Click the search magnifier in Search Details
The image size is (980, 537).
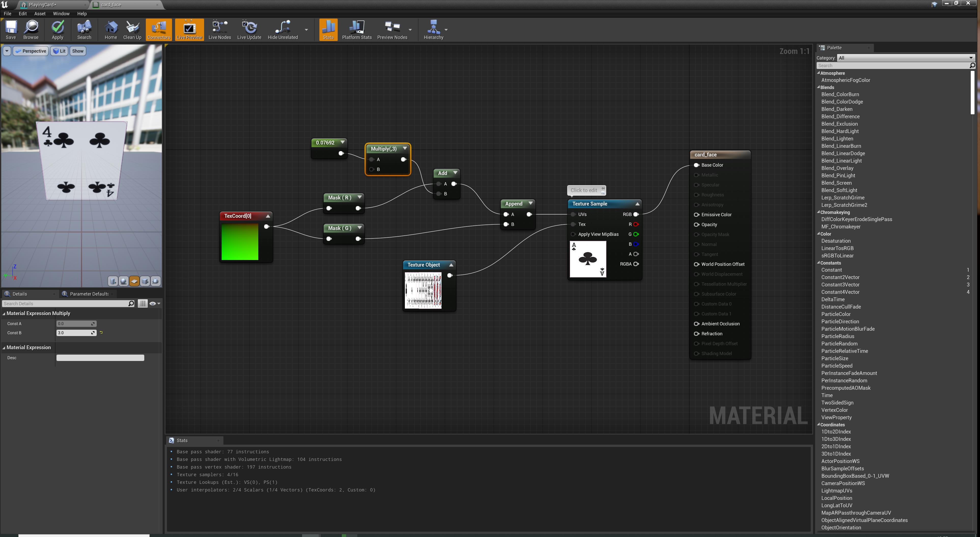tap(131, 303)
